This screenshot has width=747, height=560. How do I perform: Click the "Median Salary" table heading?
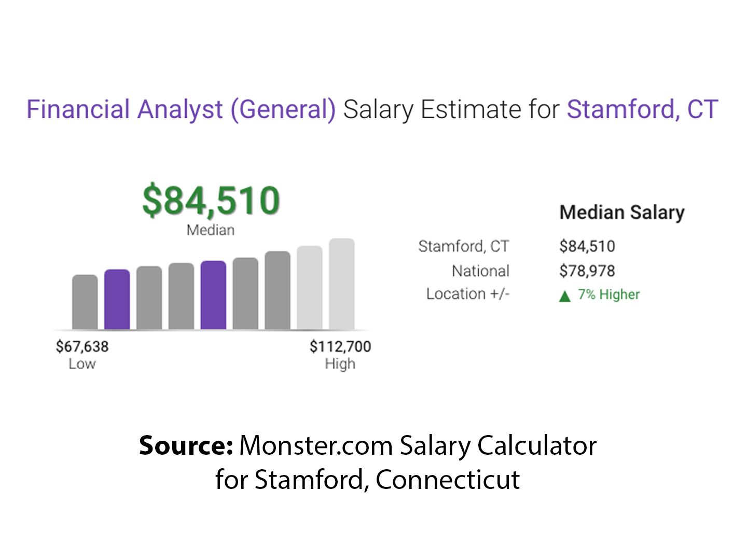622,213
